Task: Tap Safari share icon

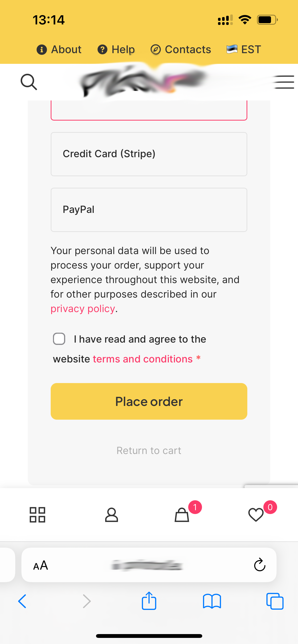Action: click(149, 601)
